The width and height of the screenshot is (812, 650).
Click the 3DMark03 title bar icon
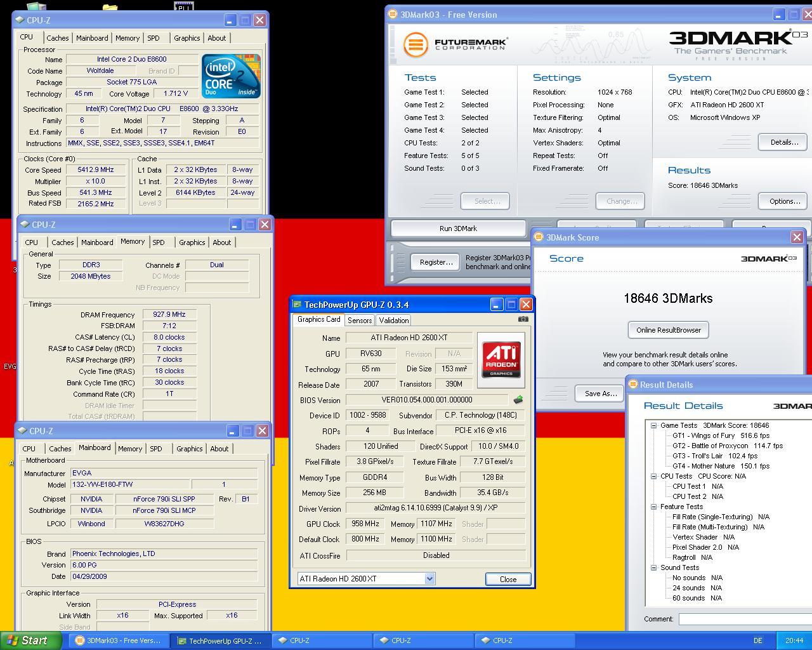tap(393, 14)
